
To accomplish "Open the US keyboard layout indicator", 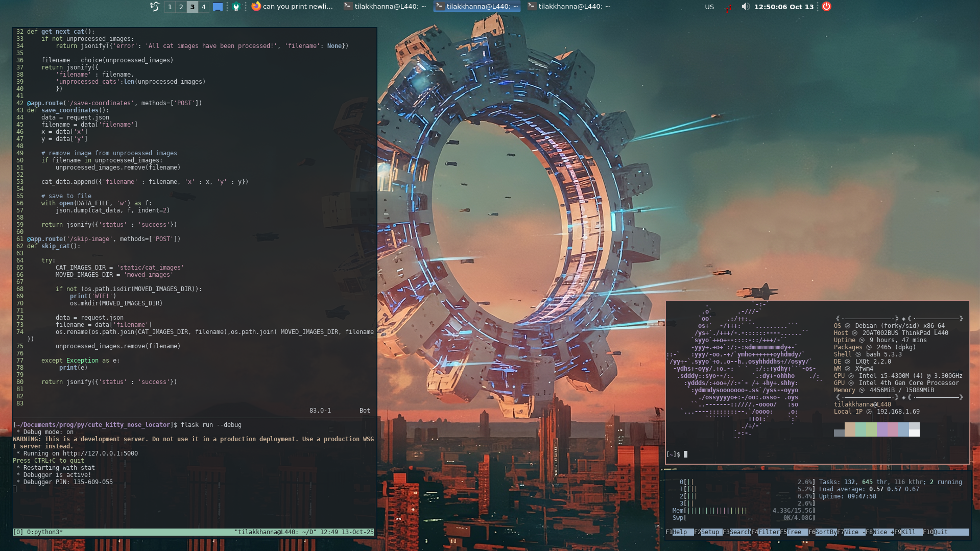I will tap(709, 7).
